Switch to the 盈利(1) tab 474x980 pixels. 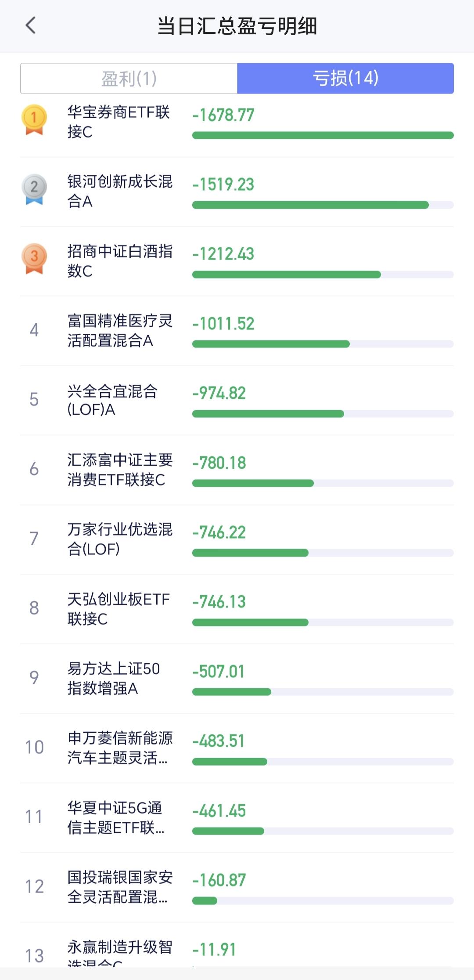pyautogui.click(x=129, y=79)
